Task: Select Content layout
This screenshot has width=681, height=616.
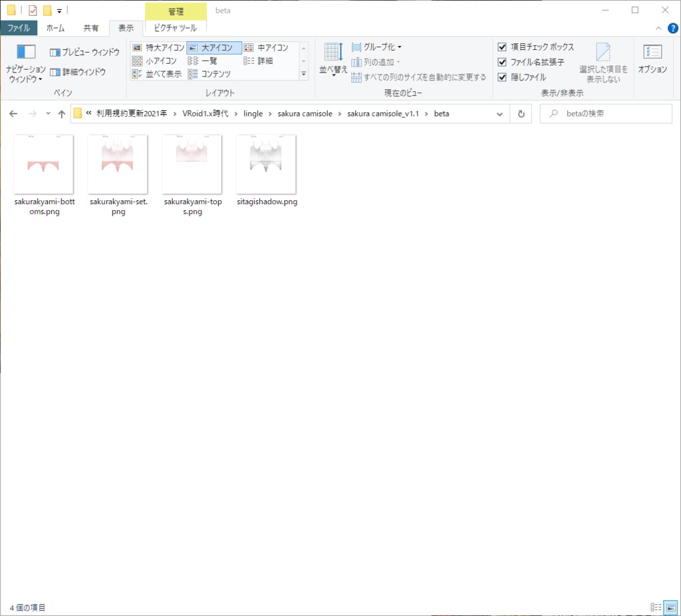Action: [209, 74]
